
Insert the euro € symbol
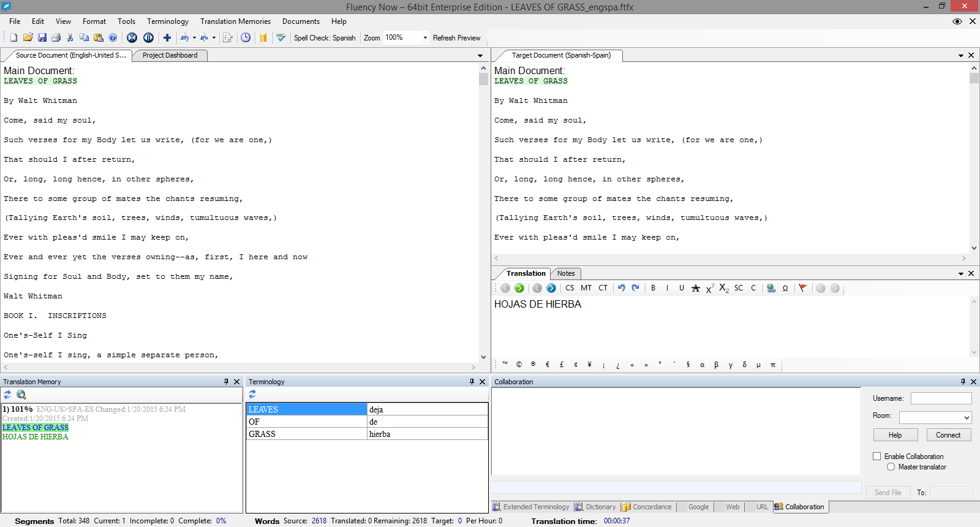tap(548, 365)
